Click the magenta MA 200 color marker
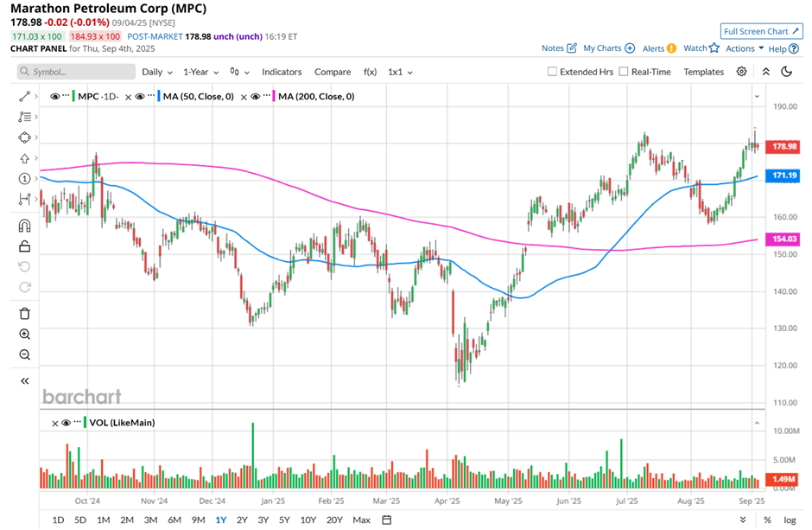 274,96
